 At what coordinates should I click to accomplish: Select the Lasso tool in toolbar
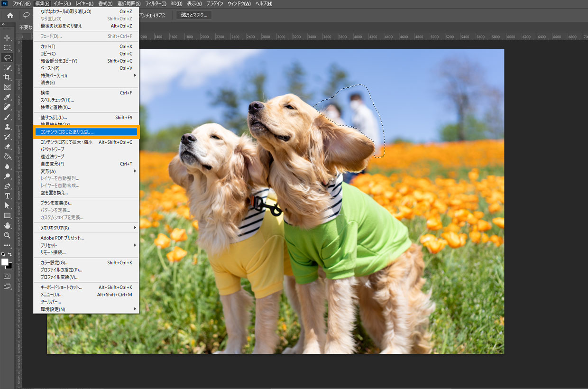7,57
